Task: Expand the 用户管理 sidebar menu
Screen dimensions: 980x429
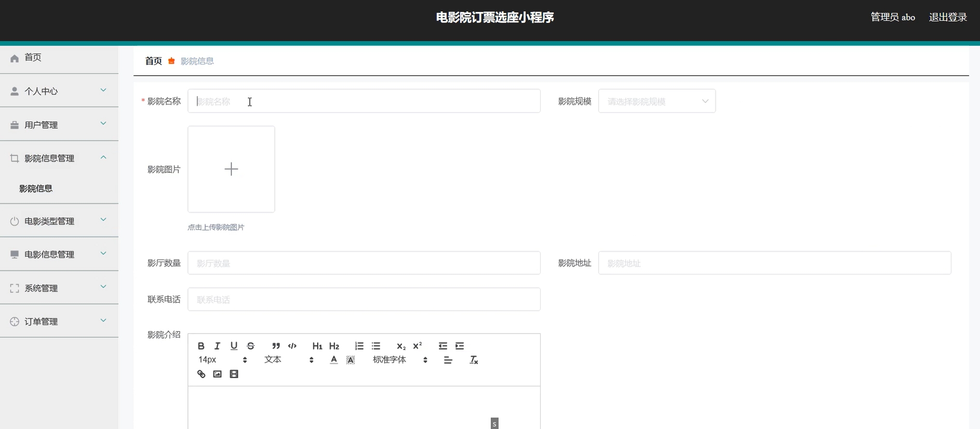Action: point(59,125)
